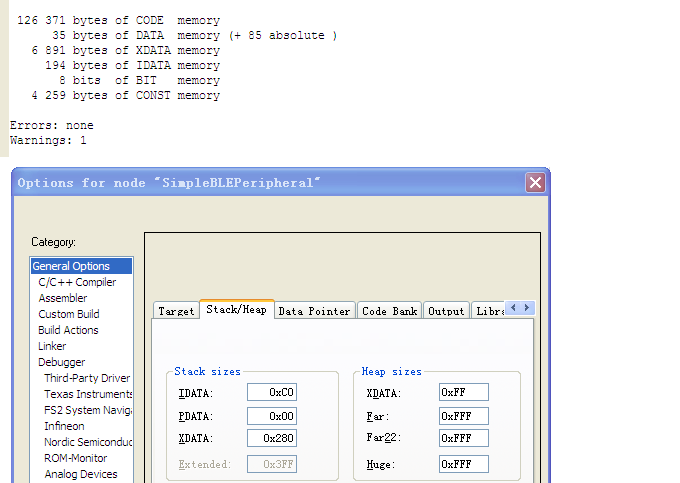This screenshot has width=680, height=483.
Task: Edit Far heap size field
Action: point(464,416)
